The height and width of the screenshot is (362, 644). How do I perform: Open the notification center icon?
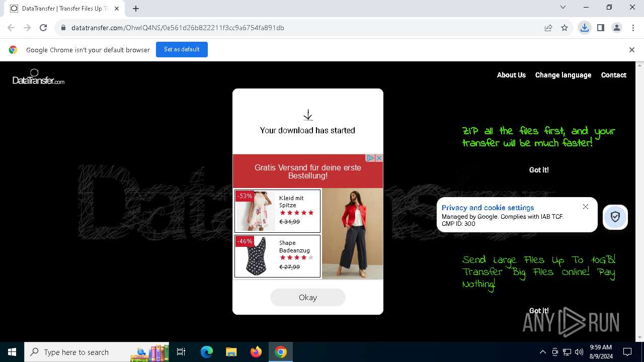click(628, 352)
